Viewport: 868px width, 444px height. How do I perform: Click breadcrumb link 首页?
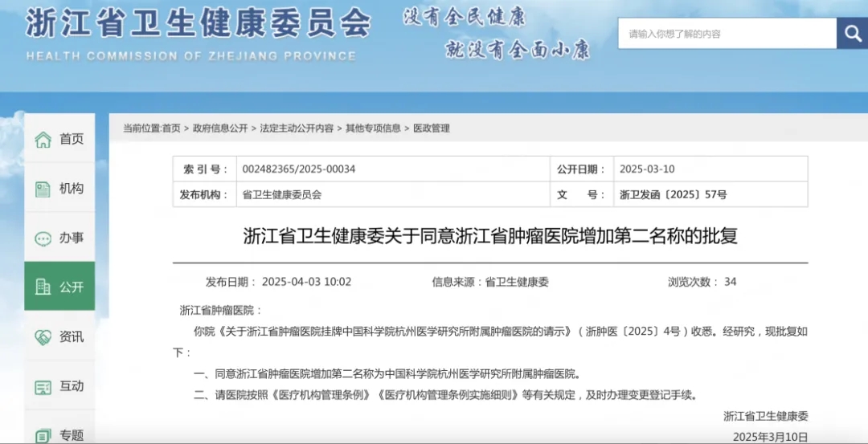[172, 128]
